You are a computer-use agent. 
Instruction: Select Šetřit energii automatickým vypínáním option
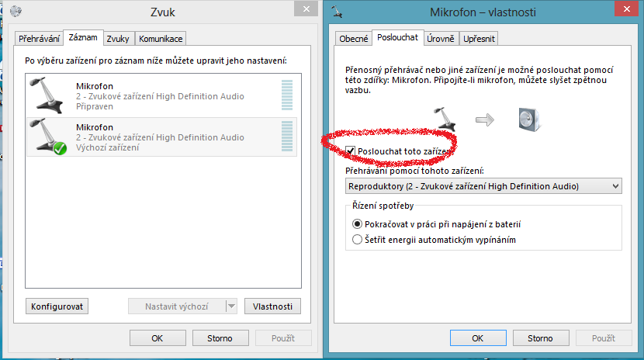coord(357,240)
